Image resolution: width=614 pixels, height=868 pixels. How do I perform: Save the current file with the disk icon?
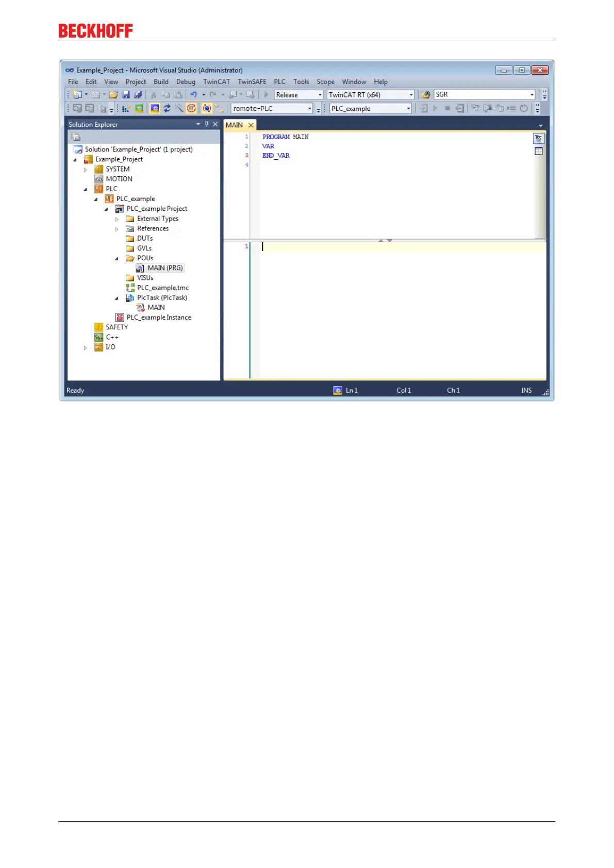pyautogui.click(x=126, y=95)
